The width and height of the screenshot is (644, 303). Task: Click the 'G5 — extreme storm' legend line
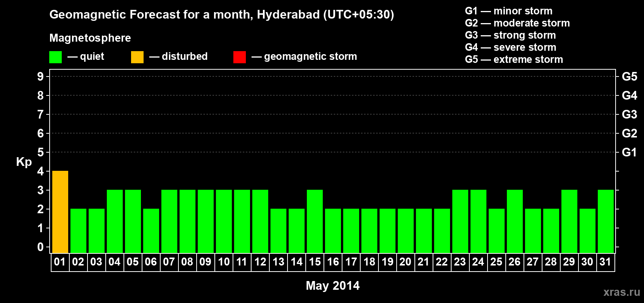(x=514, y=59)
